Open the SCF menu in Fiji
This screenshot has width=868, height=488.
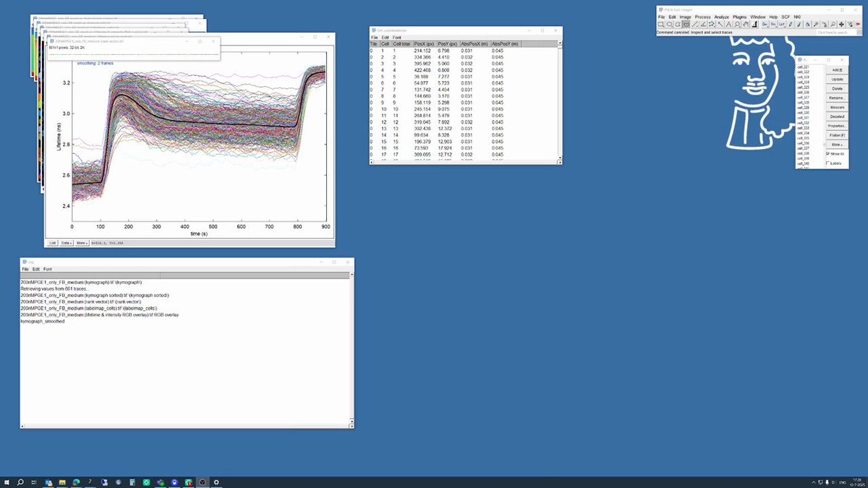786,17
